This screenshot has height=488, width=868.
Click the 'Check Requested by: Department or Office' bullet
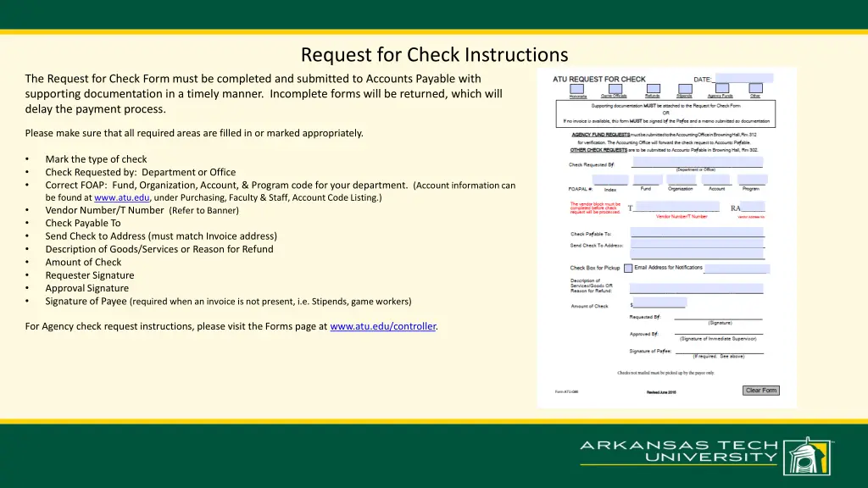coord(141,172)
